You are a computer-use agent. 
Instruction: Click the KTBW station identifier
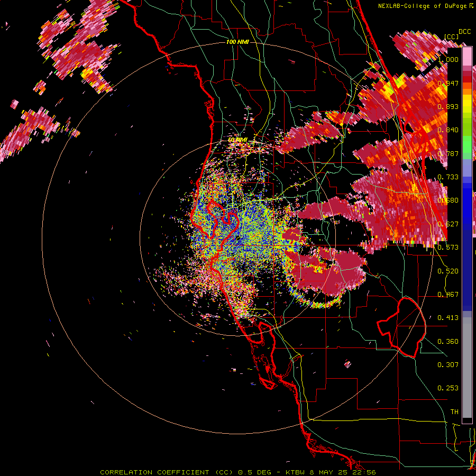295,472
